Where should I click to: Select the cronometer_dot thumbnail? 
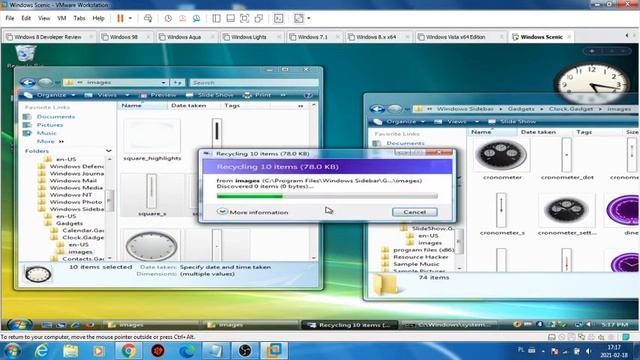point(567,159)
